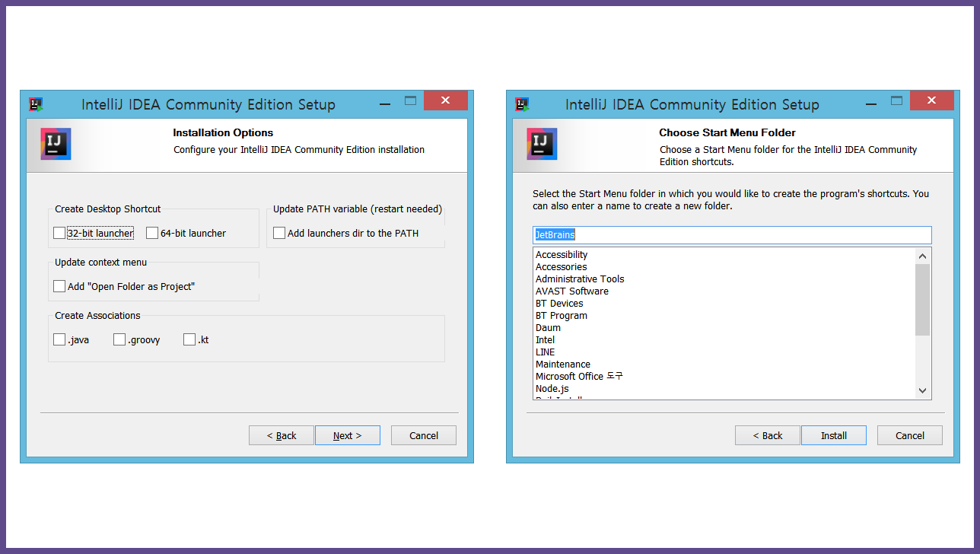The image size is (980, 554).
Task: Associate .kt files checkbox
Action: coord(189,339)
